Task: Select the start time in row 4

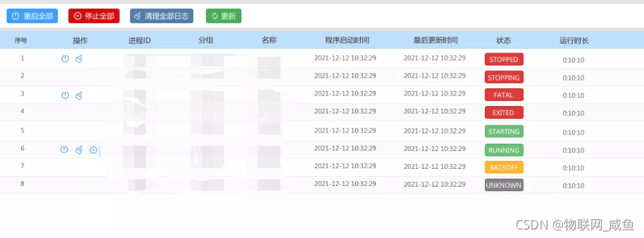Action: point(345,111)
